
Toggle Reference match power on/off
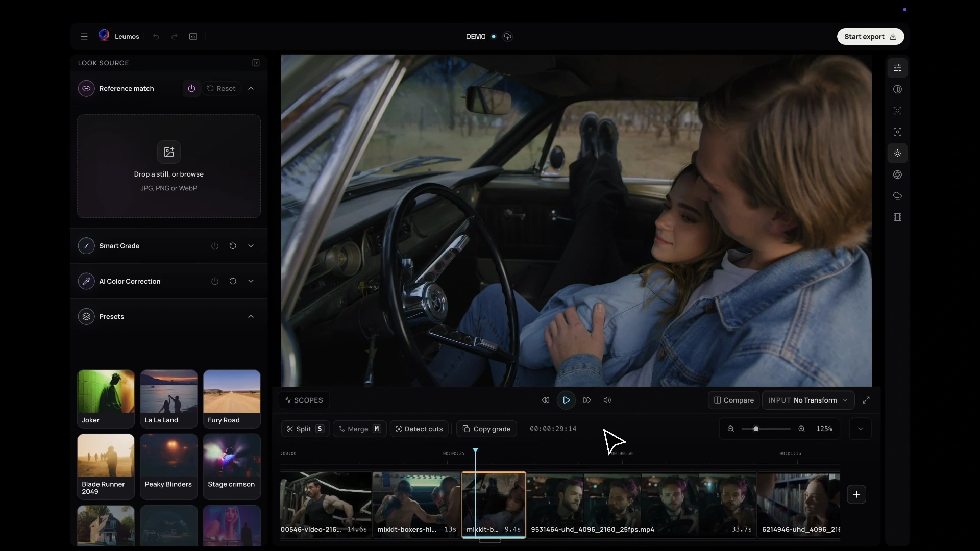tap(191, 89)
